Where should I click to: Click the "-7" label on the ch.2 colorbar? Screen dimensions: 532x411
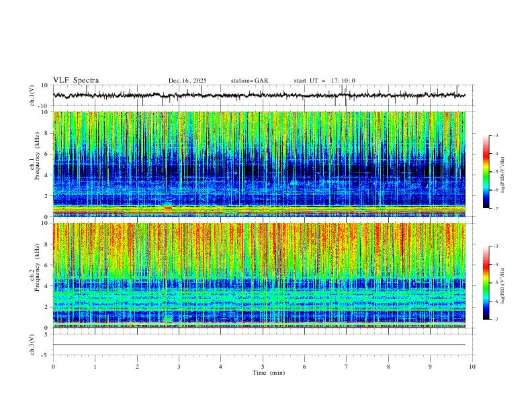click(x=496, y=320)
